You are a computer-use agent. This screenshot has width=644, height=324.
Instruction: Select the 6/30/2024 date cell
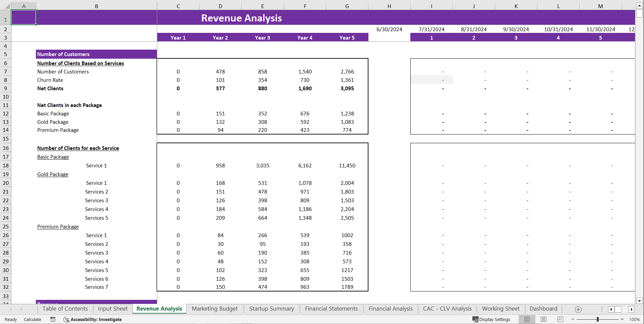pos(389,29)
